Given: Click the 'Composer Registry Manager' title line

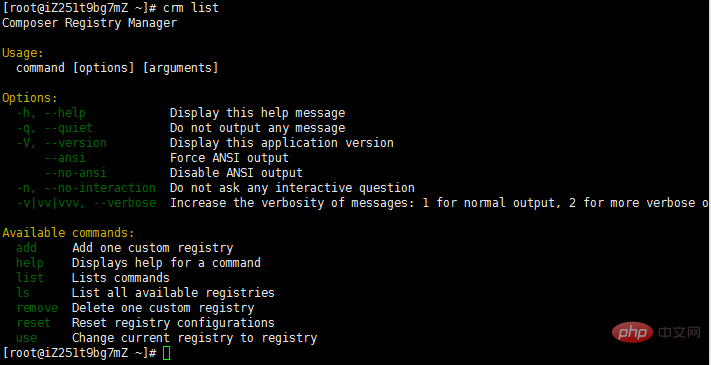Looking at the screenshot, I should [90, 23].
